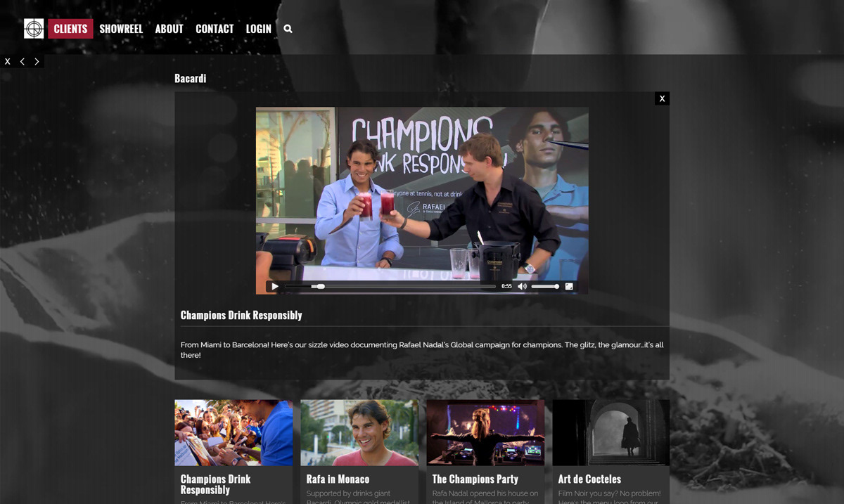The height and width of the screenshot is (504, 844).
Task: Click the video player frame
Action: 422,200
